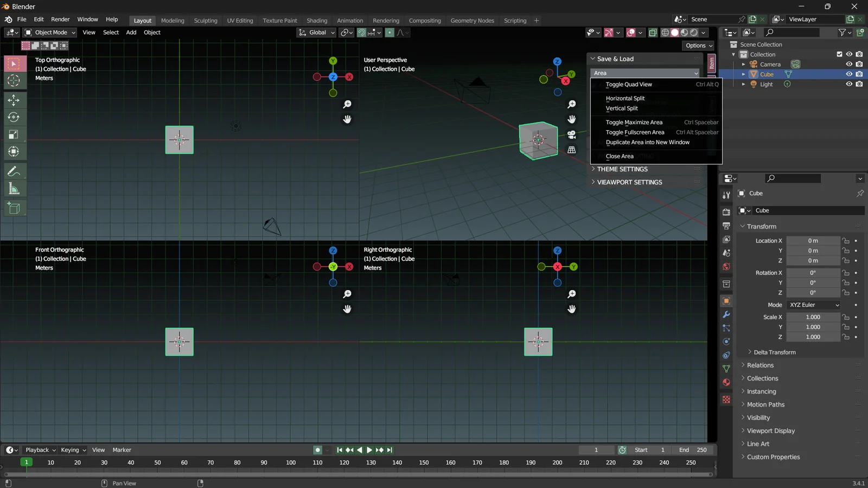Screen dimensions: 868x488
Task: Open the Add Cube tool
Action: coord(14,208)
